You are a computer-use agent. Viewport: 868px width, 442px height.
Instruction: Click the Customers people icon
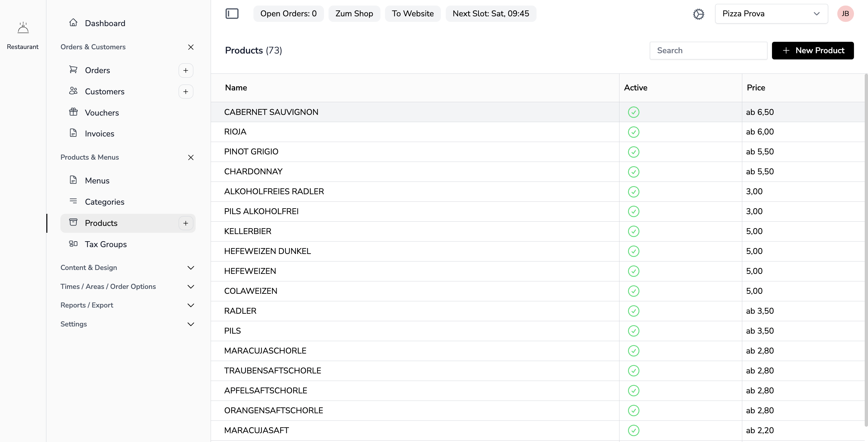73,91
